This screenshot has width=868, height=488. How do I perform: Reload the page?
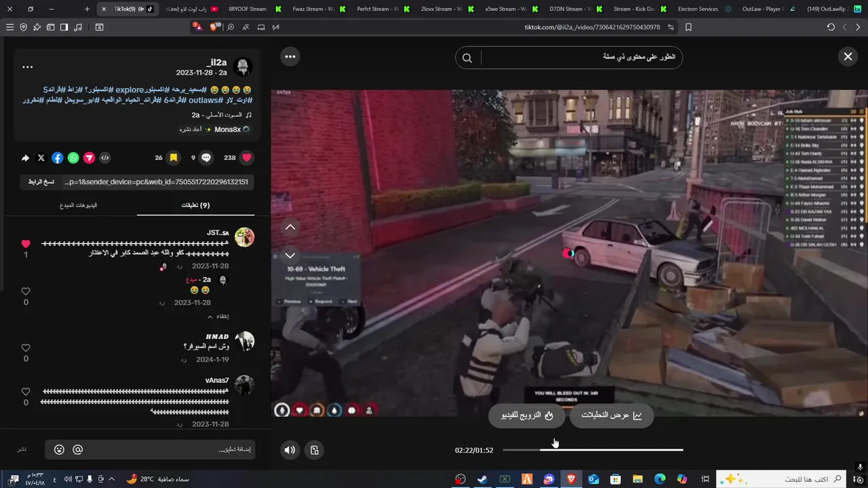tap(831, 27)
